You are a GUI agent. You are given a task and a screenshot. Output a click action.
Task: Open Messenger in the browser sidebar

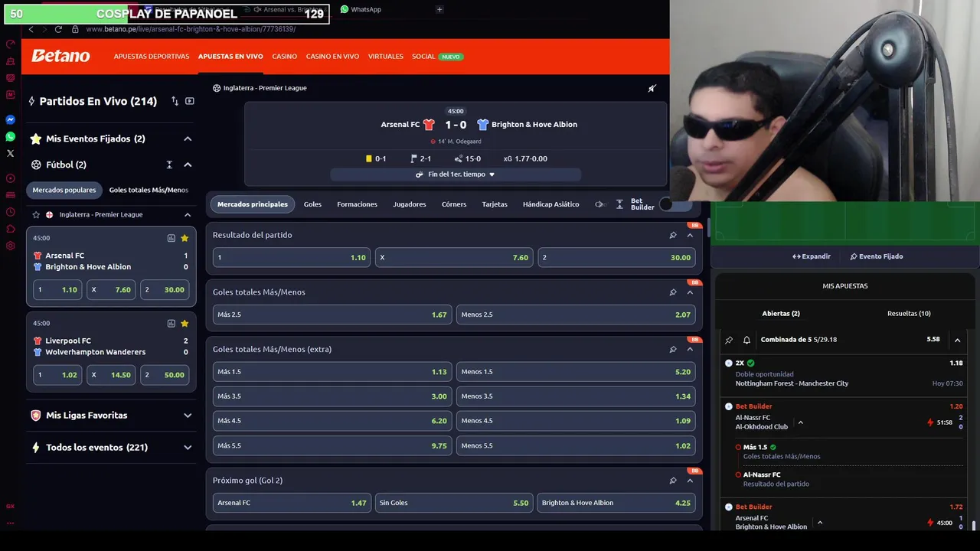(10, 120)
